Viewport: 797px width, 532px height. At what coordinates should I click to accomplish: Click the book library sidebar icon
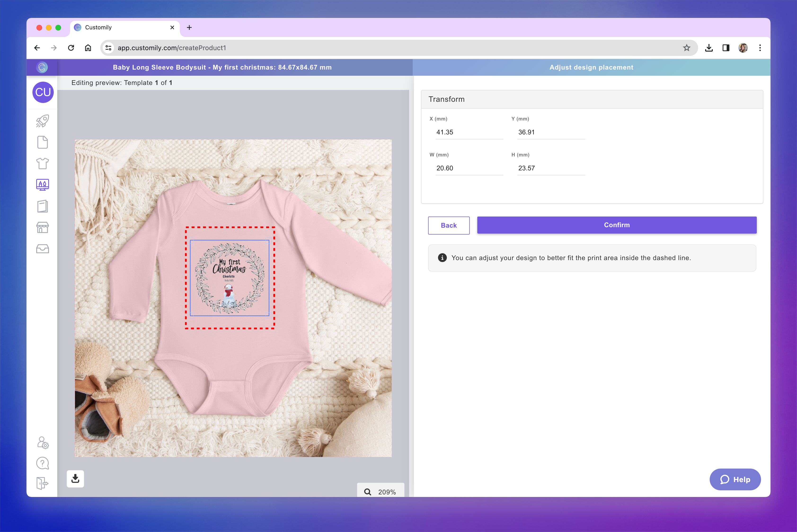[42, 206]
